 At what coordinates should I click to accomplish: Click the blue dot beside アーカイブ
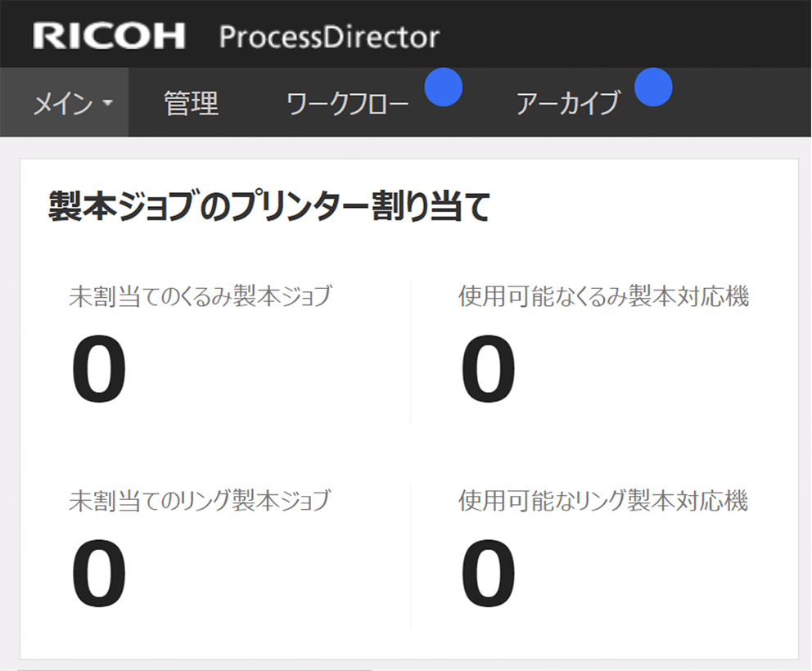click(x=653, y=88)
